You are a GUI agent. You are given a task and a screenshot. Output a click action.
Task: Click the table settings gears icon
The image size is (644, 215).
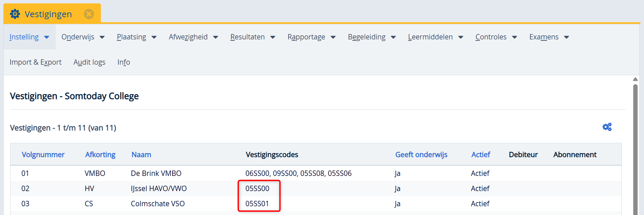pos(607,127)
